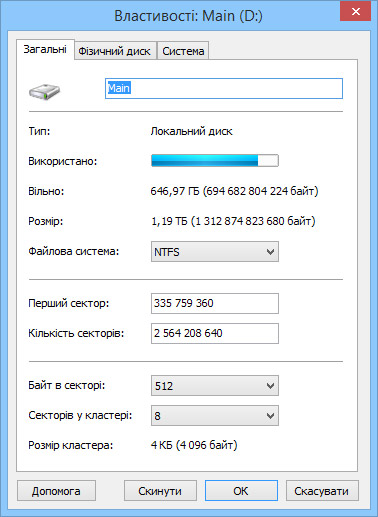Click the hard drive icon
Screen dimensions: 378x517
pos(44,91)
